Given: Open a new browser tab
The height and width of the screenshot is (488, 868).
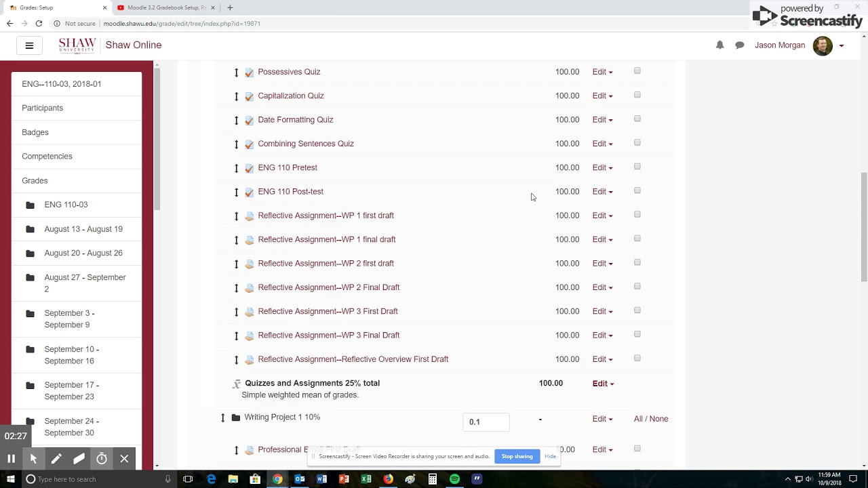Looking at the screenshot, I should point(230,7).
